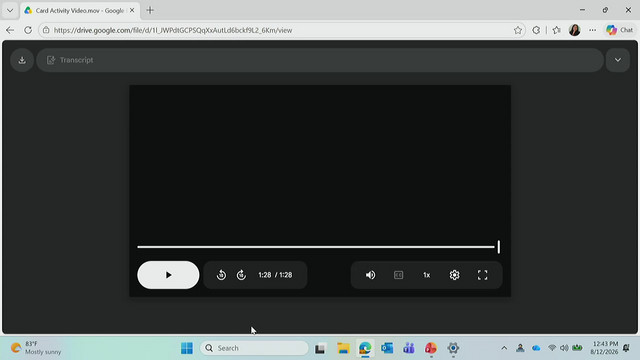Open the clock and calendar

point(604,348)
